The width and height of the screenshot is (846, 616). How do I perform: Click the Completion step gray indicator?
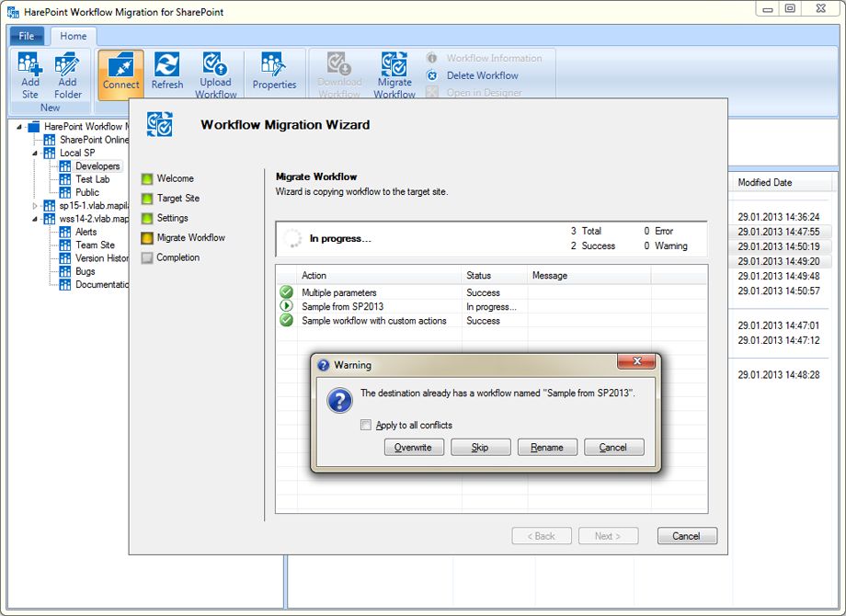tap(147, 257)
